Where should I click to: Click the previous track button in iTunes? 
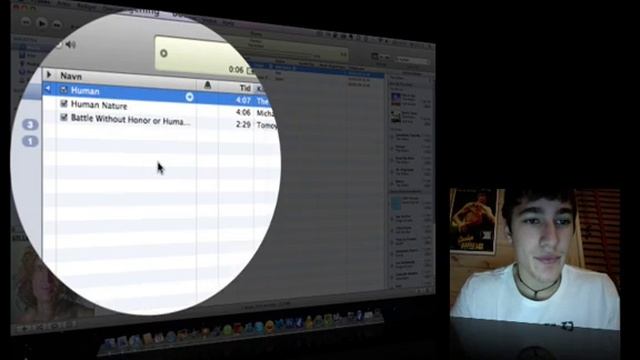[26, 22]
